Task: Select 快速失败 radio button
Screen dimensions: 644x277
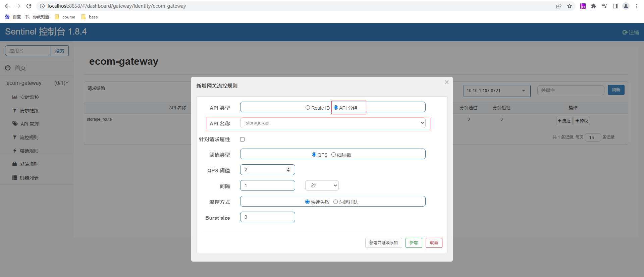Action: pyautogui.click(x=307, y=202)
